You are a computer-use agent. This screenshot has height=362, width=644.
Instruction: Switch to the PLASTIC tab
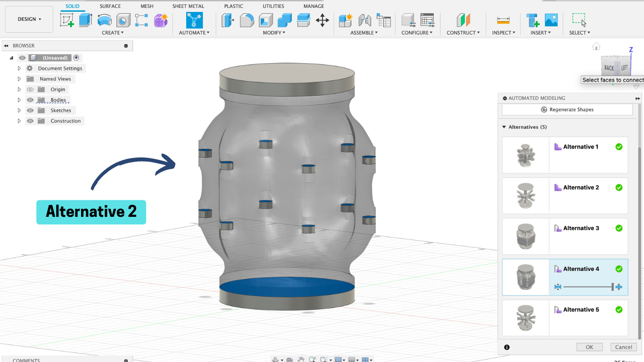click(234, 6)
